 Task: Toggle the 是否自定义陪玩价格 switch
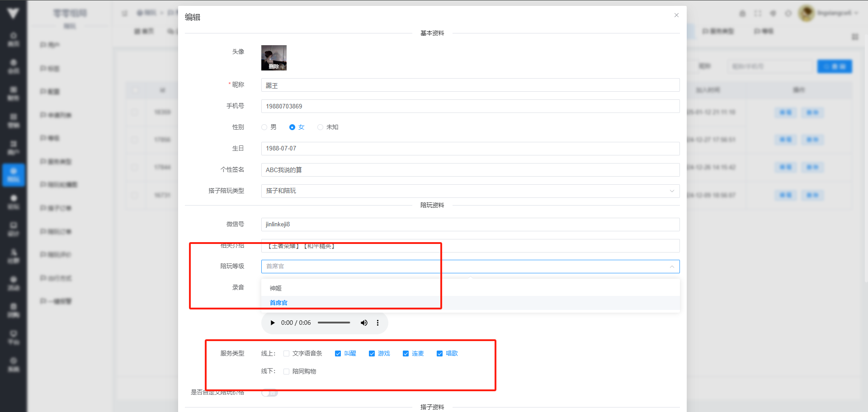269,393
